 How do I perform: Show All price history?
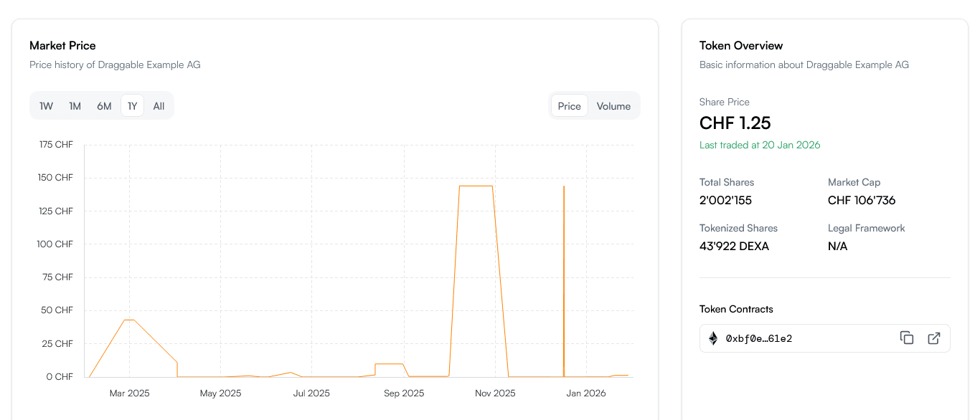click(x=159, y=106)
